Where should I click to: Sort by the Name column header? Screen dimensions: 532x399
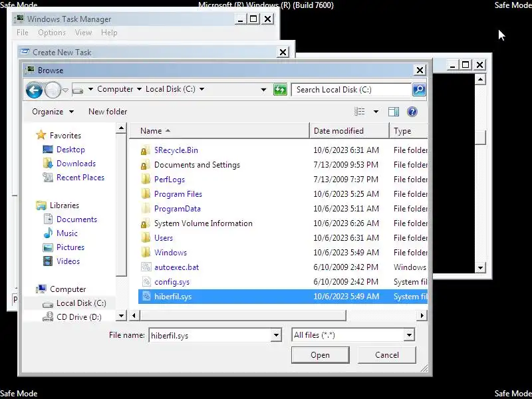click(x=219, y=131)
